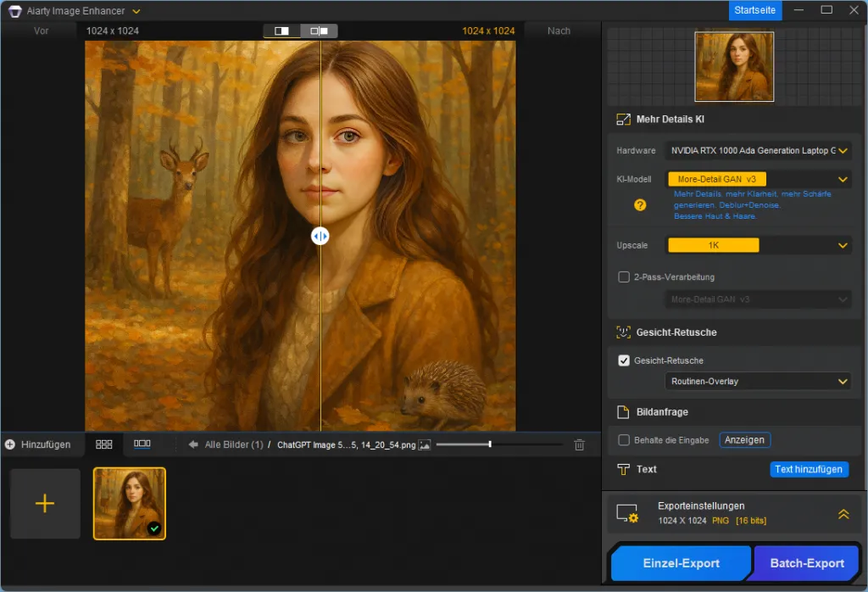The height and width of the screenshot is (592, 868).
Task: Click the back arrow beside Alle Bilder
Action: tap(193, 444)
